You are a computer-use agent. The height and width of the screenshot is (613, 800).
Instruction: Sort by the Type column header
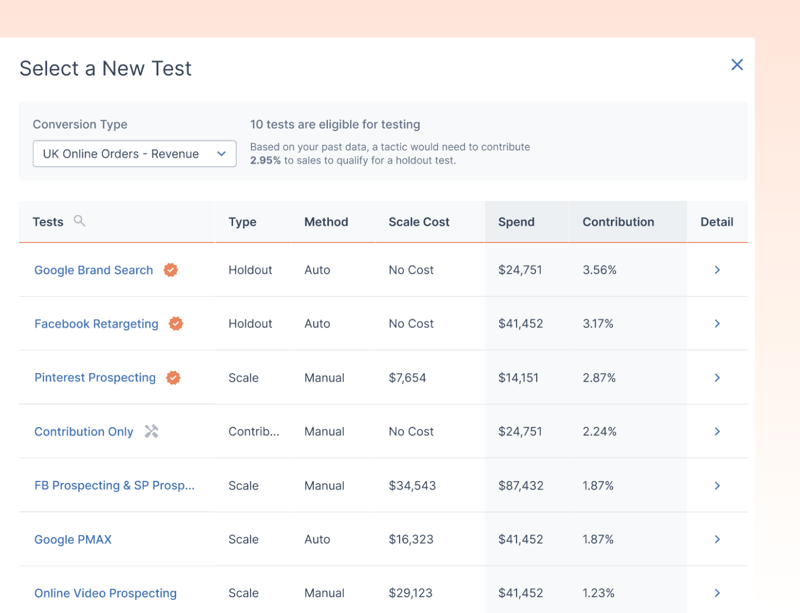pyautogui.click(x=242, y=222)
